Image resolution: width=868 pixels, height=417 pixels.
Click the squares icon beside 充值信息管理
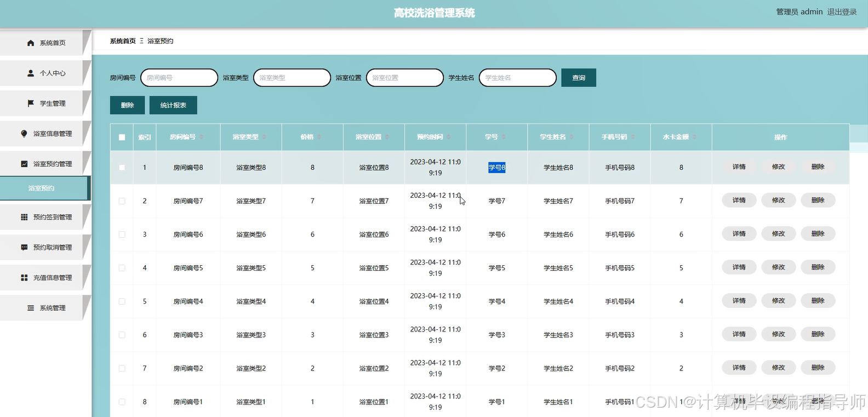(24, 278)
